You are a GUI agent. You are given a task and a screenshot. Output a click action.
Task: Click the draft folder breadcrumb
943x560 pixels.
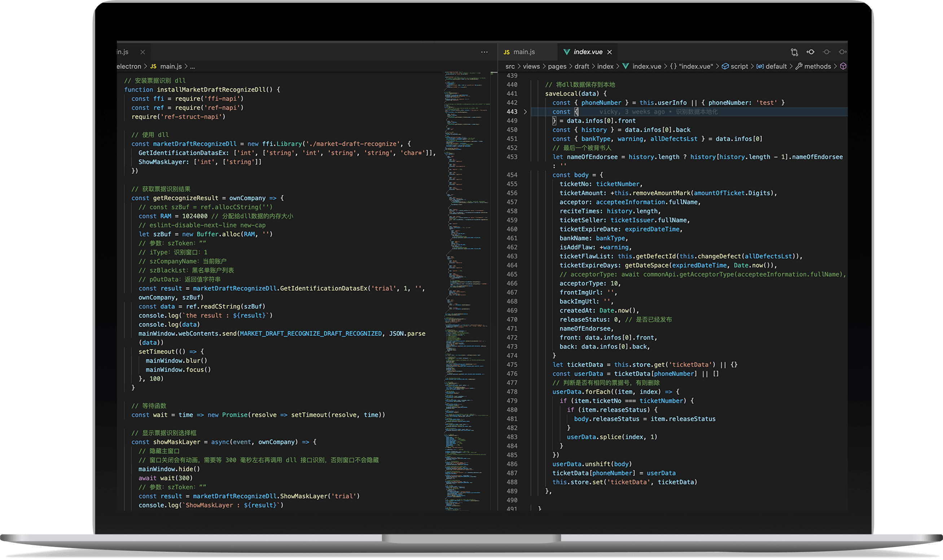click(582, 66)
